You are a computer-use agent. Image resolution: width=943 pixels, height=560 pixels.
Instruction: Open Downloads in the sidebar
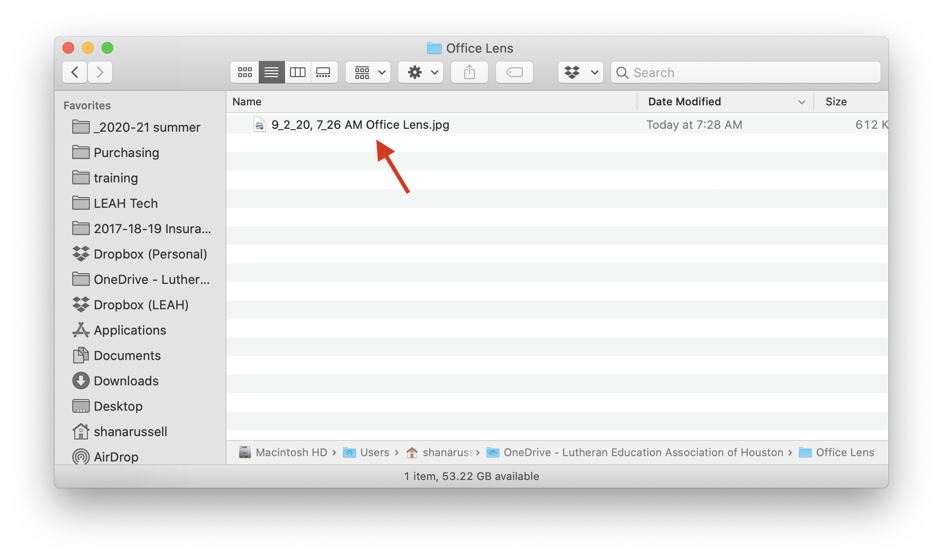(x=141, y=381)
